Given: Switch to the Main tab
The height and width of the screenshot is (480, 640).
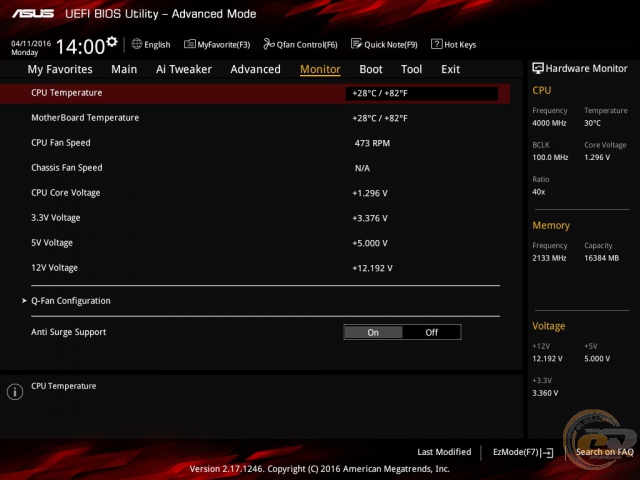Looking at the screenshot, I should (x=124, y=69).
